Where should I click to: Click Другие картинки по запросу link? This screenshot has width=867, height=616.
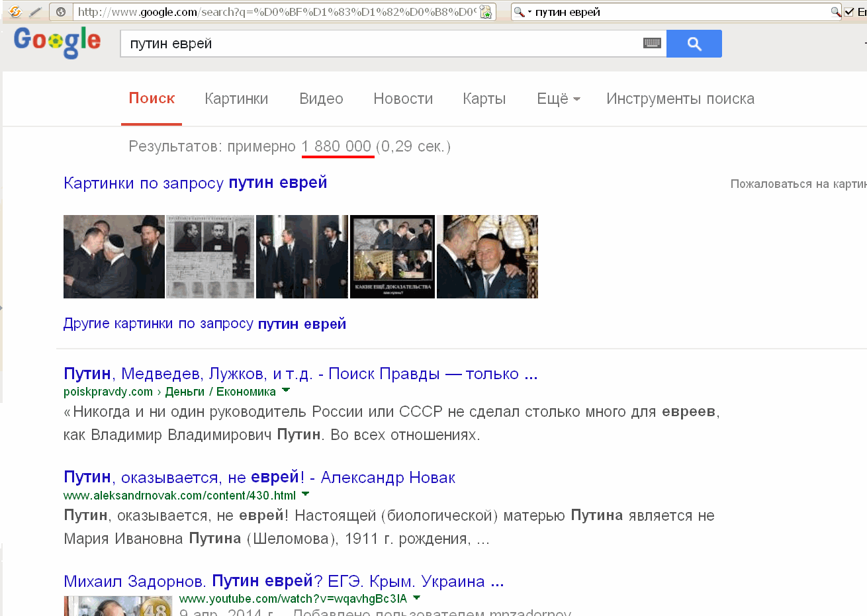coord(205,324)
